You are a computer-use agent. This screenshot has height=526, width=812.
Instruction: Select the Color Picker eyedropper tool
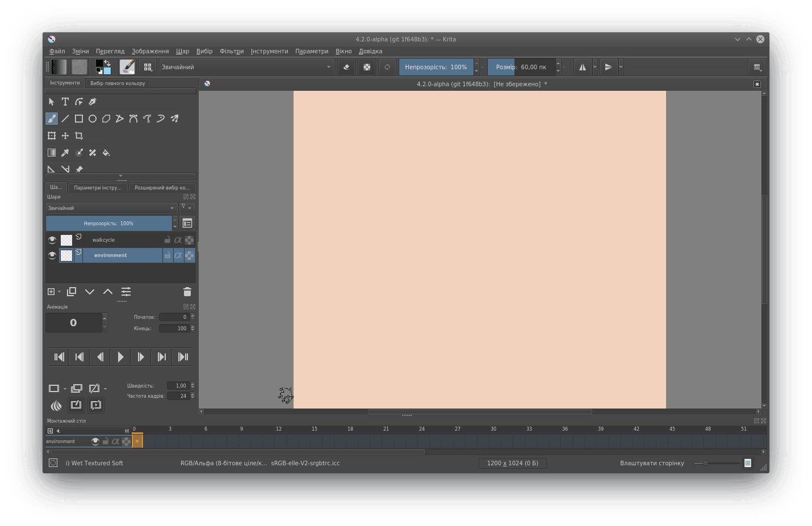pos(65,153)
